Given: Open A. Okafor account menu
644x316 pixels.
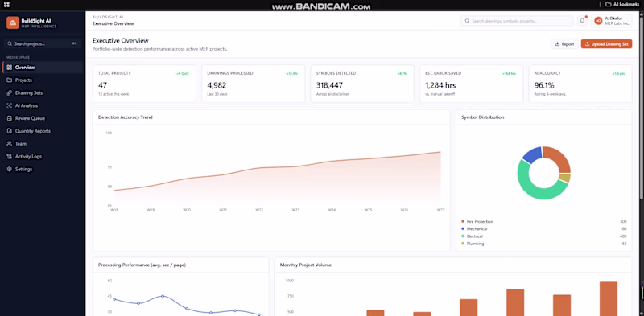Looking at the screenshot, I should 612,21.
